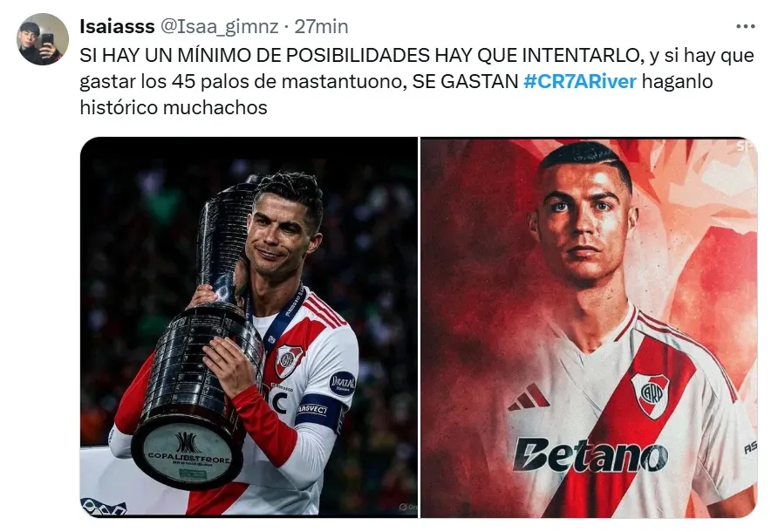Open the @Isaa_gimnz handle profile
778x532 pixels.
(219, 27)
